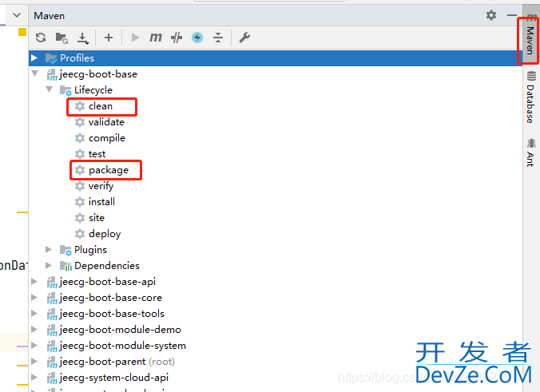This screenshot has width=540, height=392.
Task: Click jeecg-boot-parent module icon
Action: pos(52,362)
